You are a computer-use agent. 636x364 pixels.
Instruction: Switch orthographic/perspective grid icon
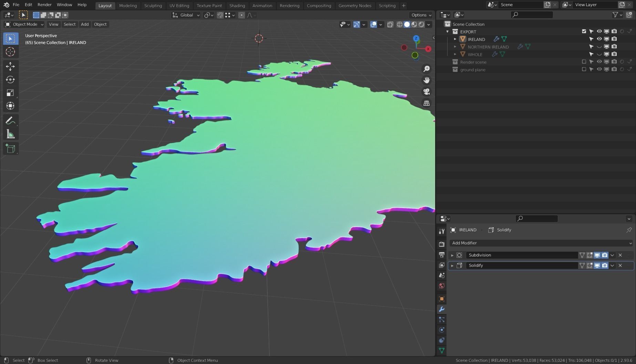(x=427, y=103)
